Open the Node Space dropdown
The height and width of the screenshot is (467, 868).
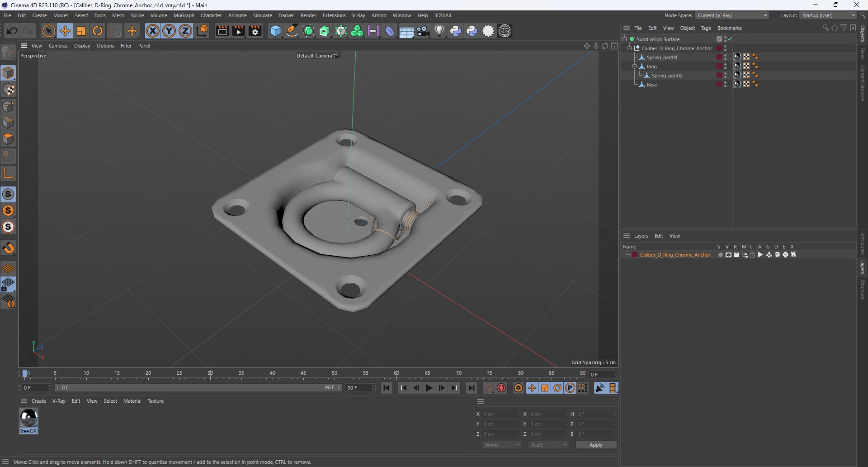tap(732, 15)
